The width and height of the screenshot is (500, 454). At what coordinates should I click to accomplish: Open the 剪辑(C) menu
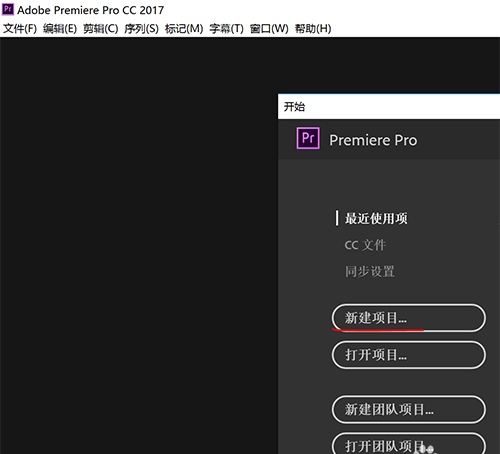point(101,29)
